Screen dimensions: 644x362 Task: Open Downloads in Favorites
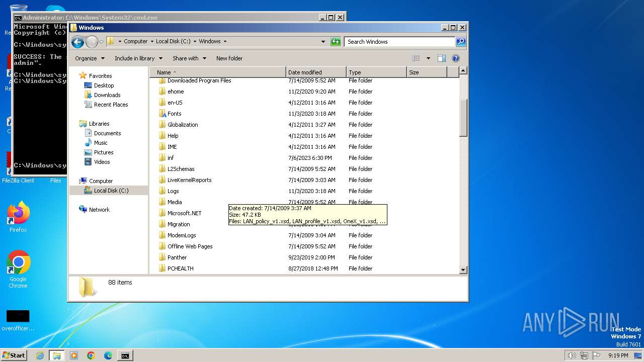(107, 95)
